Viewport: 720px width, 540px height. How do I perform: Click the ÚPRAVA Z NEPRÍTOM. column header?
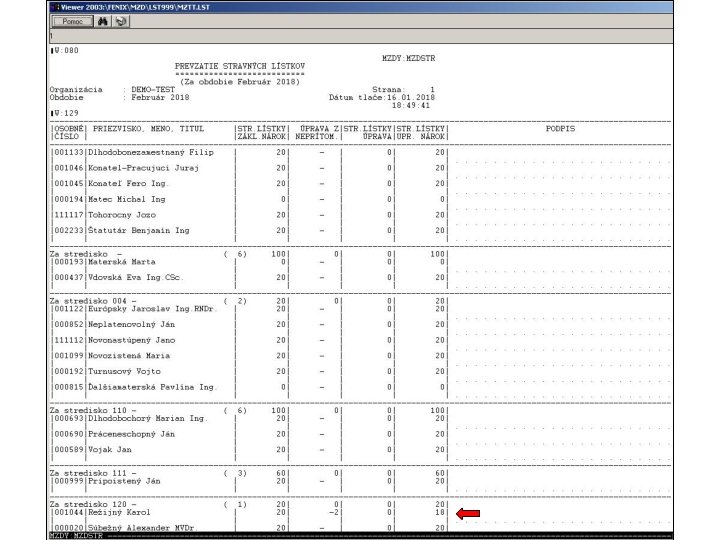316,133
